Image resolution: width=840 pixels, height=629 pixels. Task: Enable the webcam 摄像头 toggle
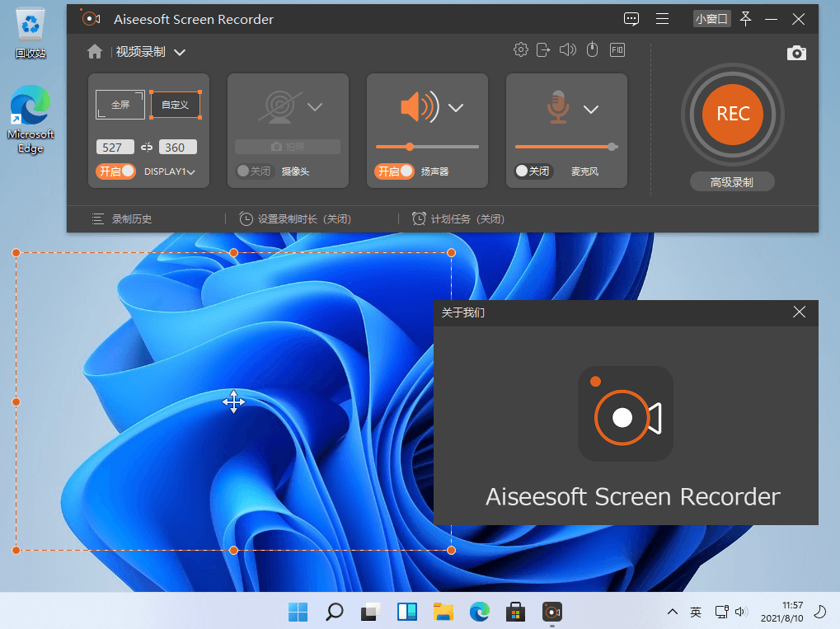click(x=255, y=171)
